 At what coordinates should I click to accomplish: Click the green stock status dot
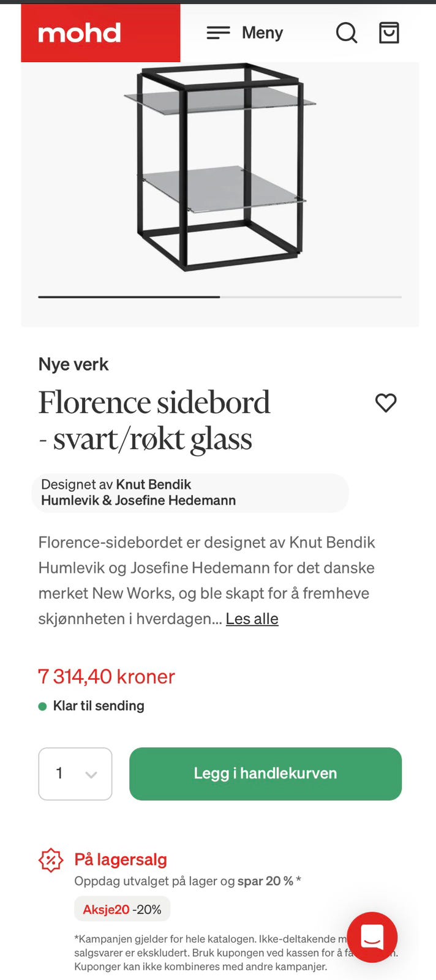tap(42, 706)
